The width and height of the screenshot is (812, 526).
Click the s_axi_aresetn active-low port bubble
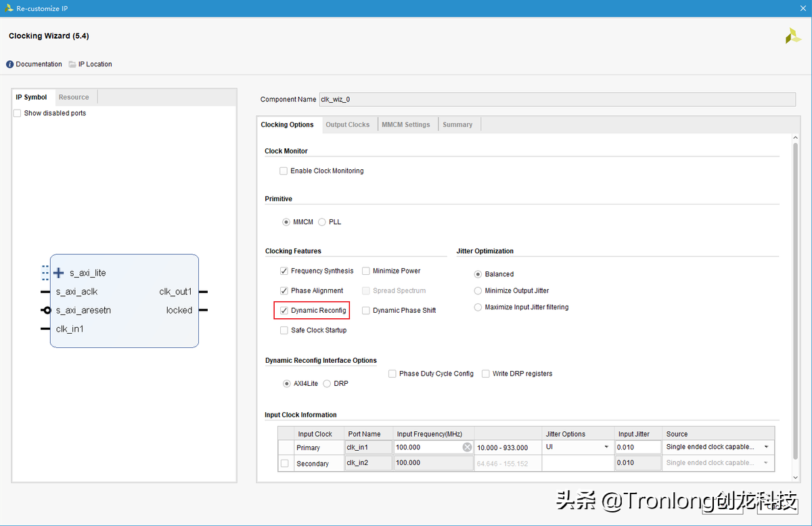click(46, 310)
